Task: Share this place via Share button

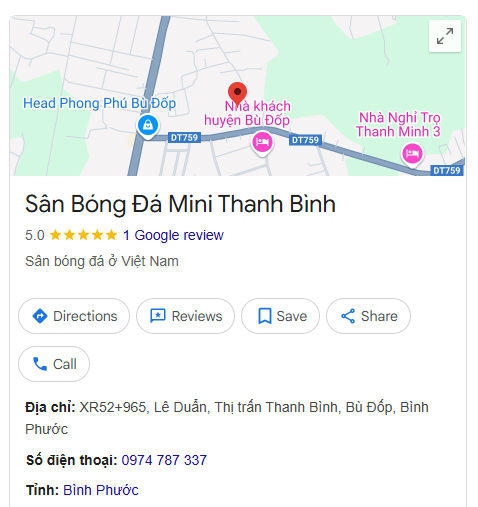Action: pos(368,316)
